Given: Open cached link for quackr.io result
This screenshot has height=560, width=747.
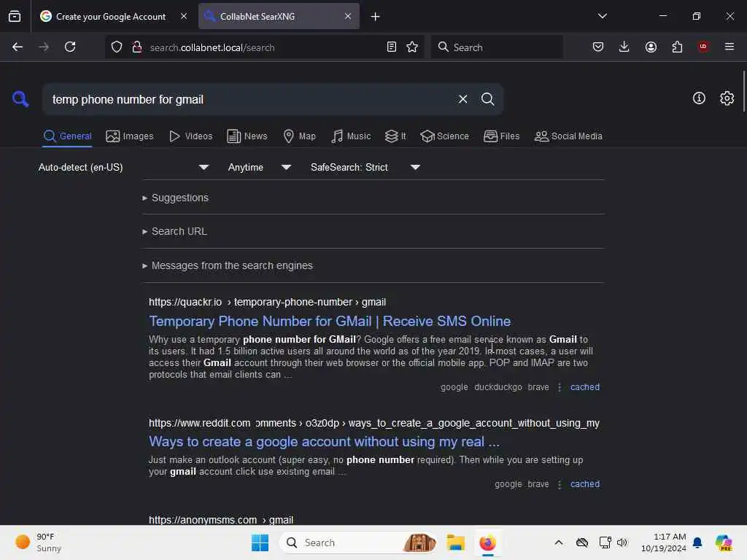Looking at the screenshot, I should pos(585,387).
